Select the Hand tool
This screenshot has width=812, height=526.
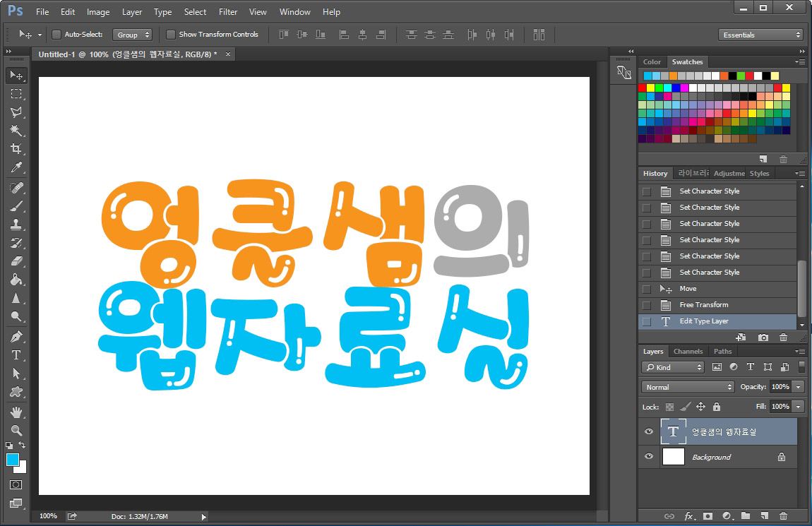tap(16, 412)
